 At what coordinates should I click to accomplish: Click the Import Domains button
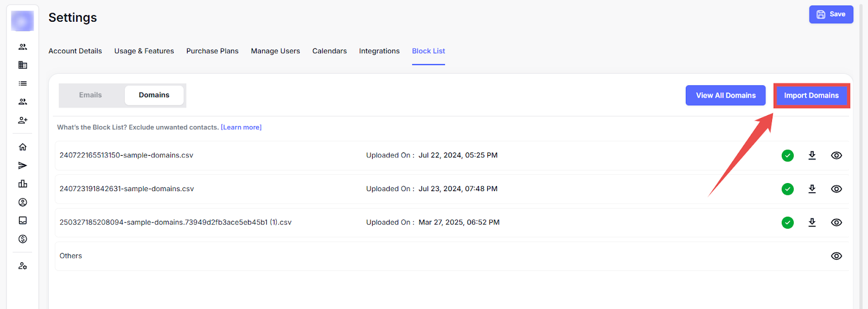811,96
